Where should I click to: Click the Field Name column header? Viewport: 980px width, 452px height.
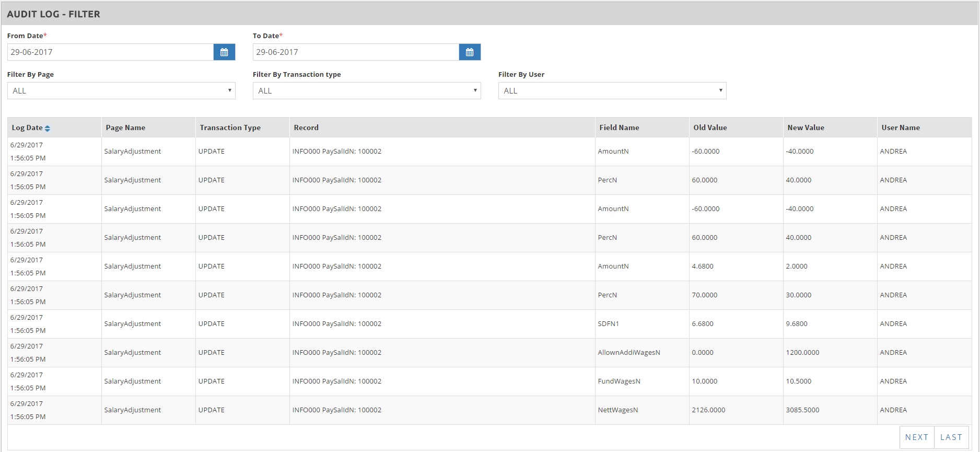619,128
